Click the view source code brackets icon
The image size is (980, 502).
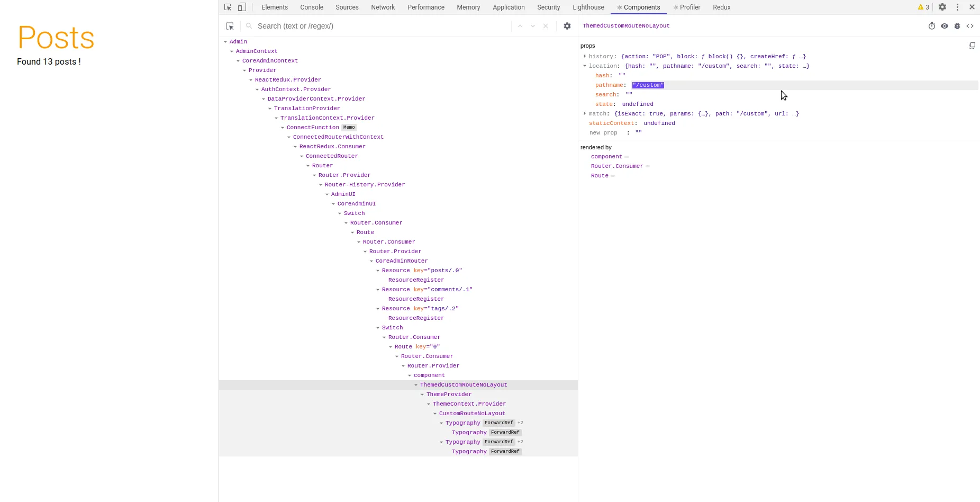coord(970,25)
